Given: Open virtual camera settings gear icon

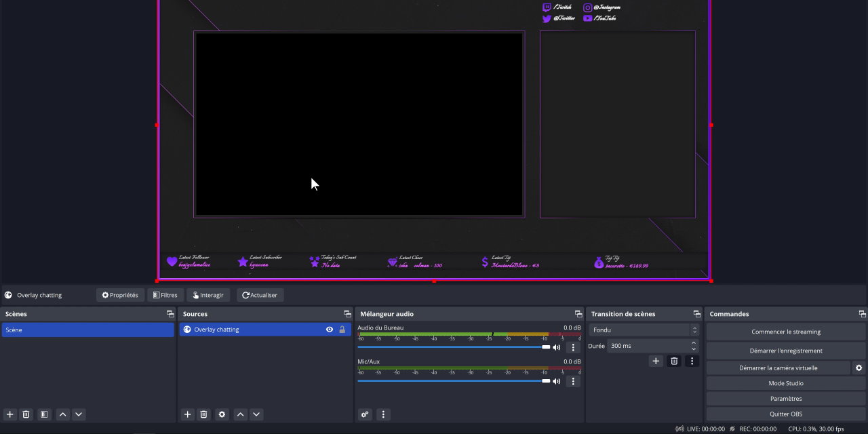Looking at the screenshot, I should [859, 368].
